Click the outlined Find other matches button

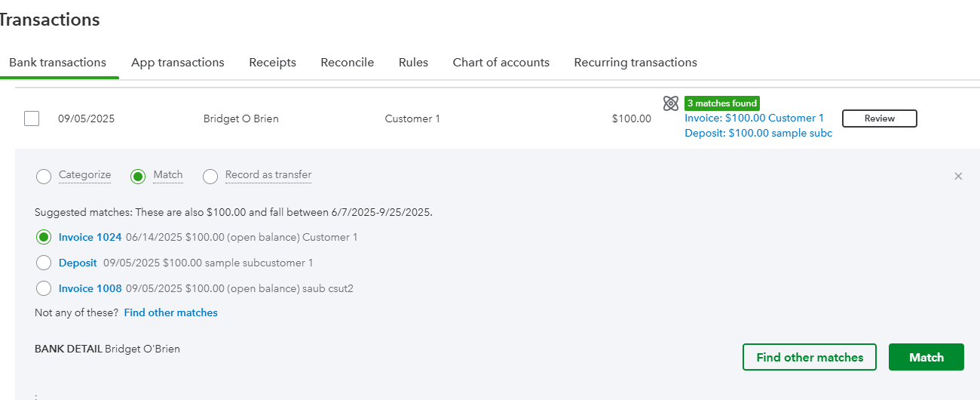[x=810, y=357]
